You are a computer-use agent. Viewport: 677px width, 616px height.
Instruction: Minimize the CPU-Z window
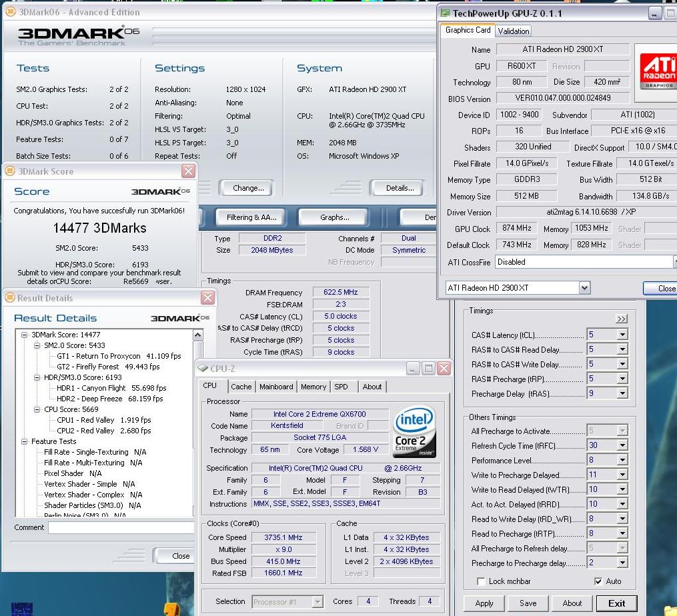(x=413, y=368)
